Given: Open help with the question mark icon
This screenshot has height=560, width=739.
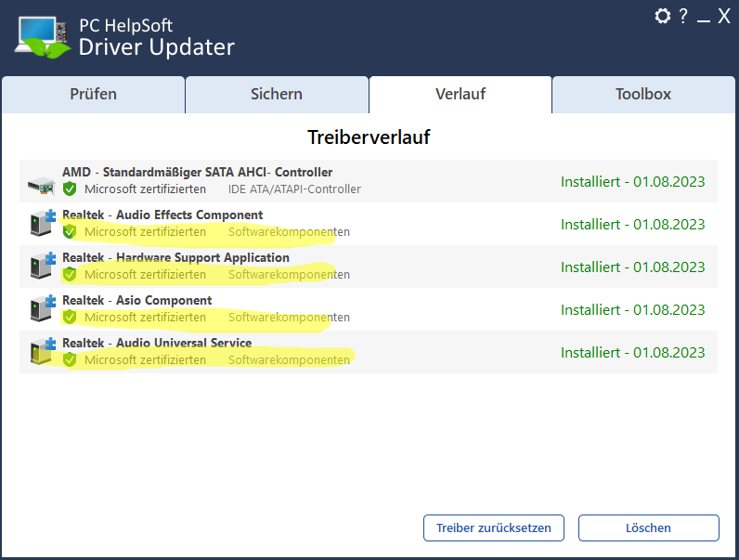Looking at the screenshot, I should click(683, 16).
